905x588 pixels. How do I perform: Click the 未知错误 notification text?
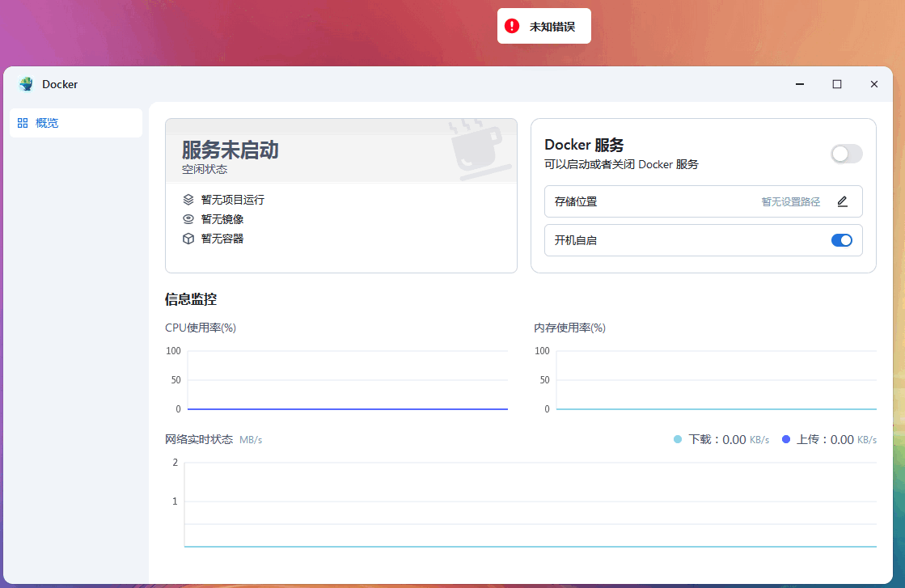point(552,27)
